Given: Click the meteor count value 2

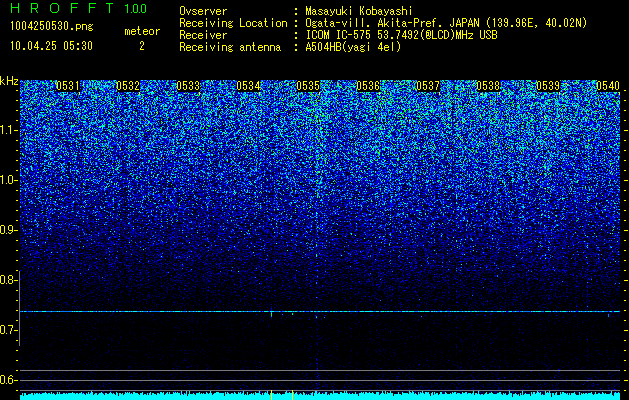Looking at the screenshot, I should pos(142,46).
